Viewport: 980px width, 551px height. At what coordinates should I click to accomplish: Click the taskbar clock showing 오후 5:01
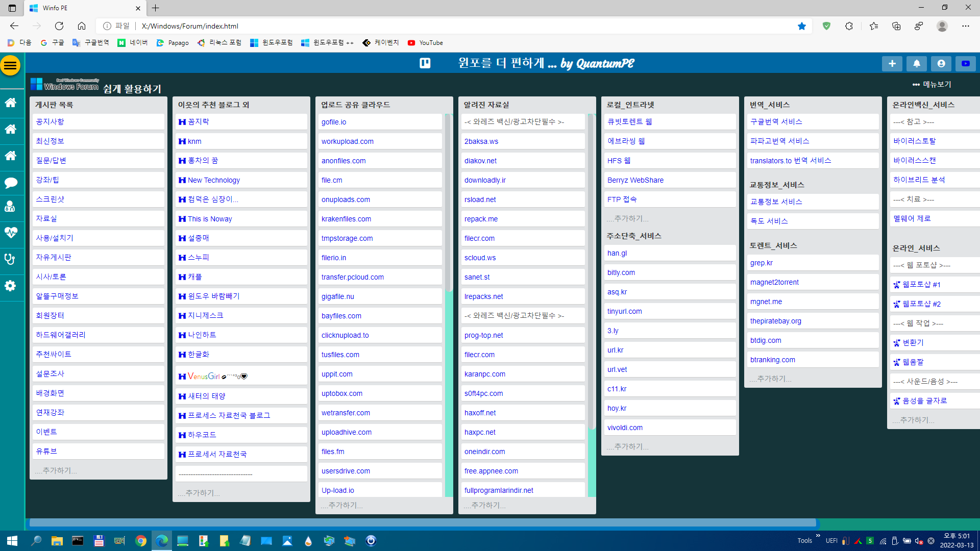click(957, 541)
